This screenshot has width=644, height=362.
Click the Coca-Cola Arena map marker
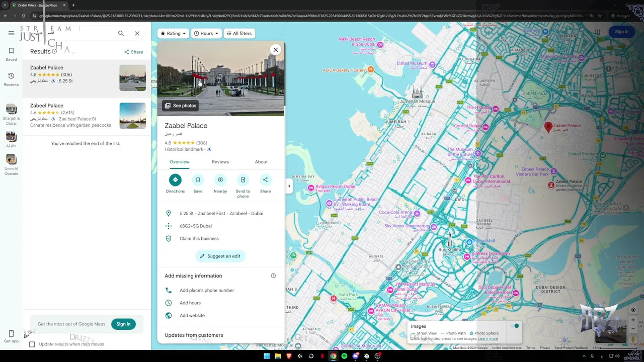pos(417,213)
